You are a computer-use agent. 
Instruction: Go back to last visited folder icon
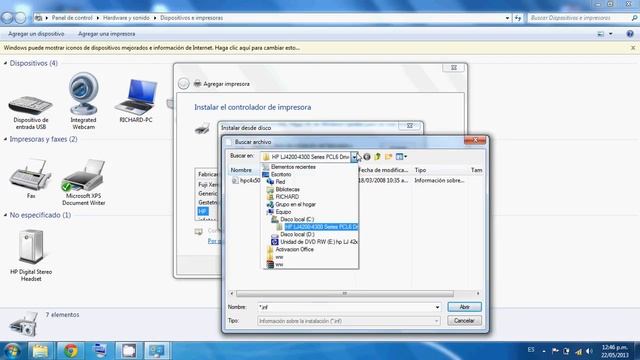tap(367, 157)
